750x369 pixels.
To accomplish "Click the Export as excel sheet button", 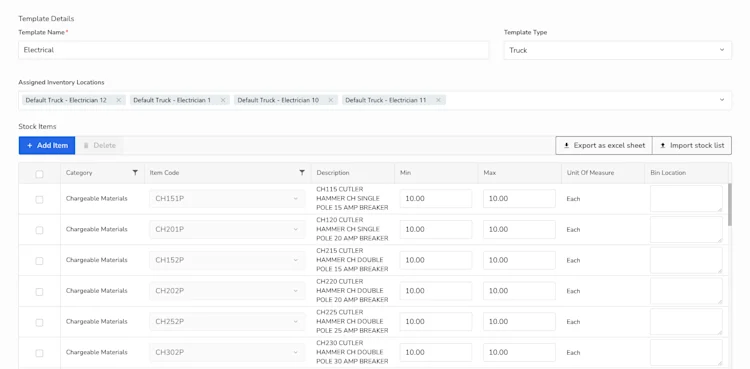I will click(x=604, y=145).
